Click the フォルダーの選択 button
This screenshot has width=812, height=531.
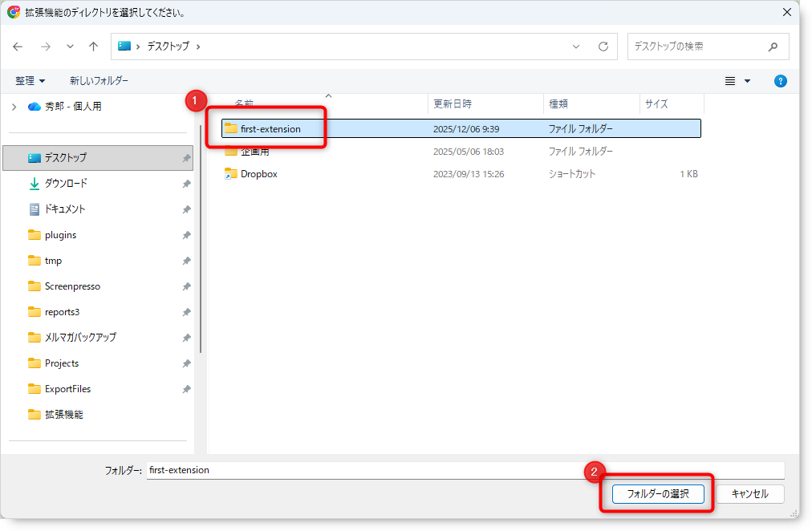click(x=657, y=494)
